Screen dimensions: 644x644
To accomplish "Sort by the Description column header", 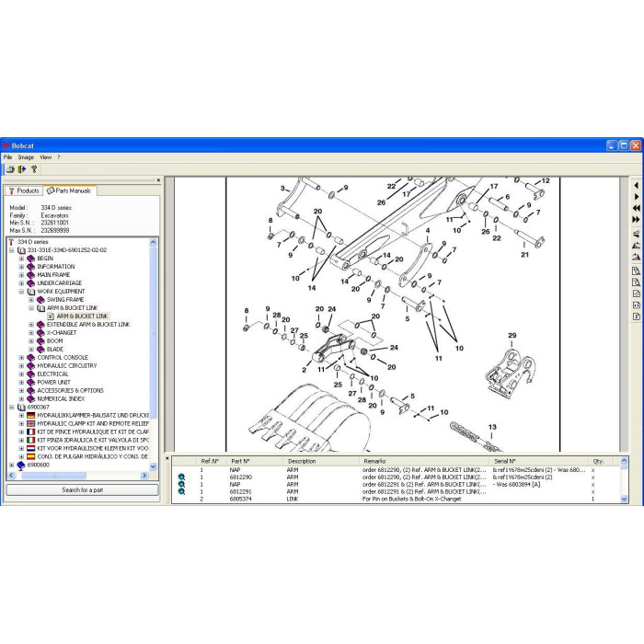I will pyautogui.click(x=322, y=461).
